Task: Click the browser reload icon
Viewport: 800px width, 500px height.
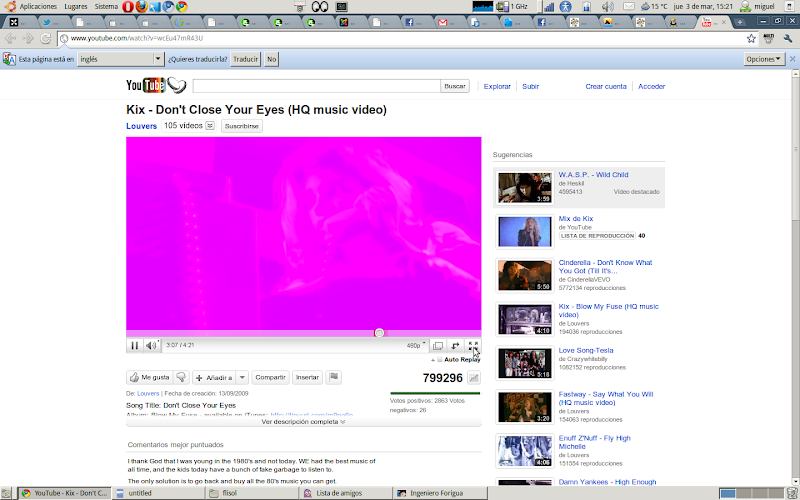Action: coord(45,38)
